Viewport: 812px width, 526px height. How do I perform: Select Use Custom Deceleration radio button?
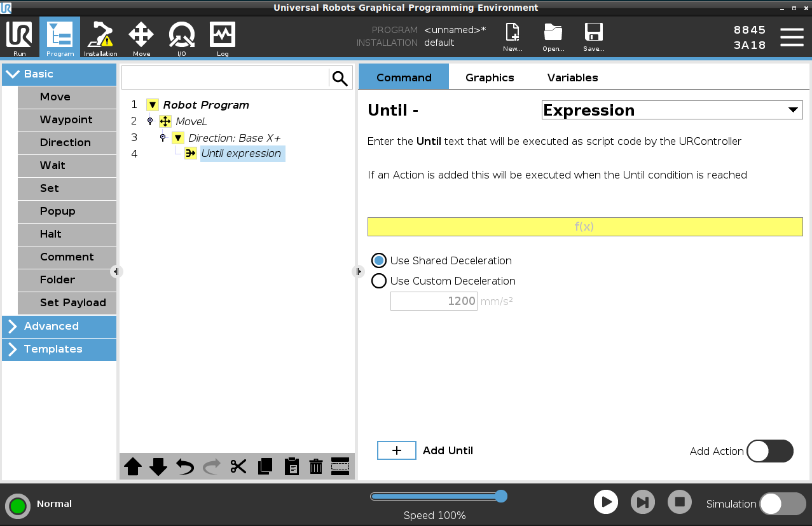(379, 281)
